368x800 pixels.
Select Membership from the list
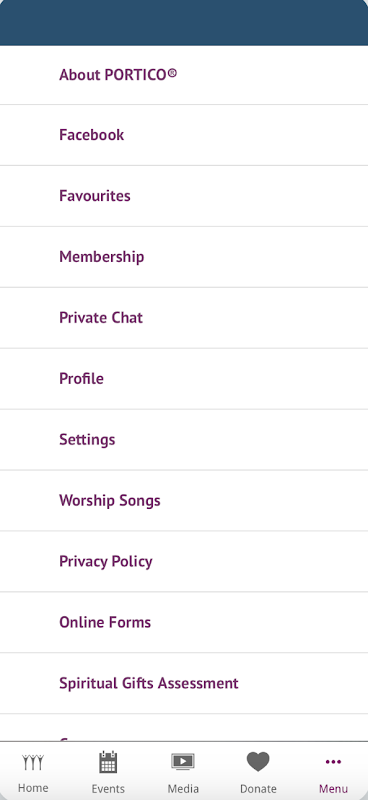pos(184,256)
